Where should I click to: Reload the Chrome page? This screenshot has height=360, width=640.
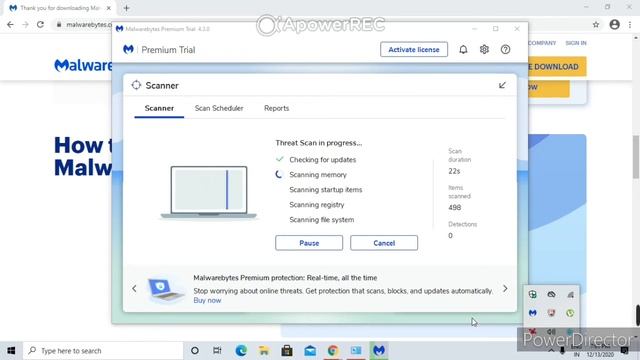tap(40, 24)
